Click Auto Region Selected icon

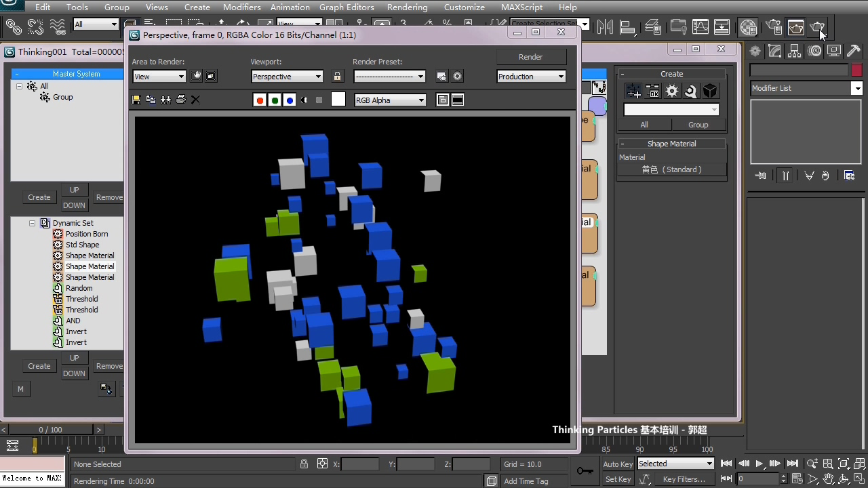[211, 77]
